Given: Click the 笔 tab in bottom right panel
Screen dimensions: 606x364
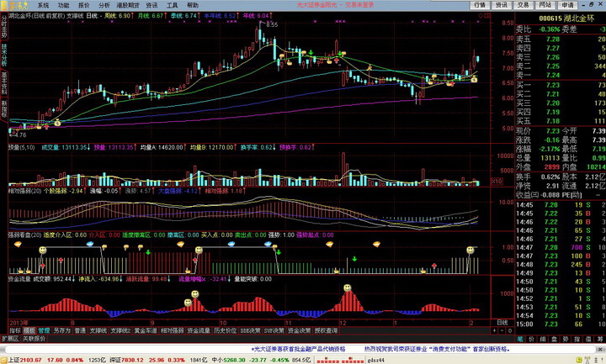Looking at the screenshot, I should coord(520,339).
